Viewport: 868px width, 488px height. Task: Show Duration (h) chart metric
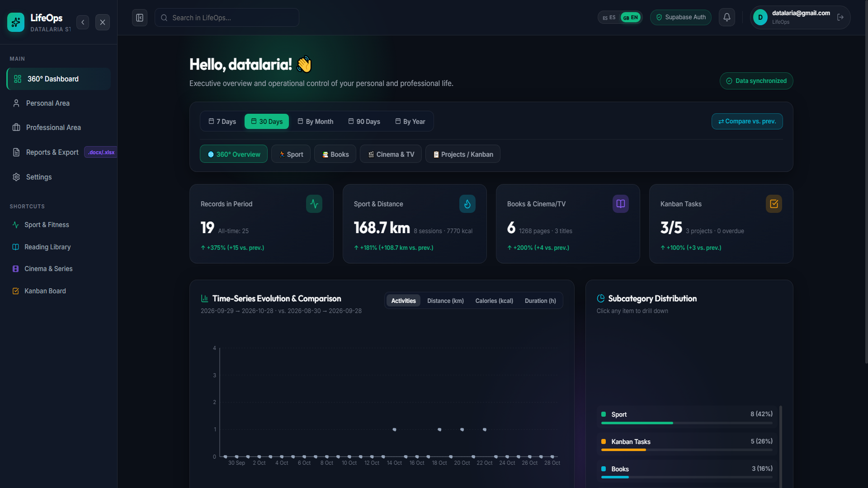pos(540,301)
